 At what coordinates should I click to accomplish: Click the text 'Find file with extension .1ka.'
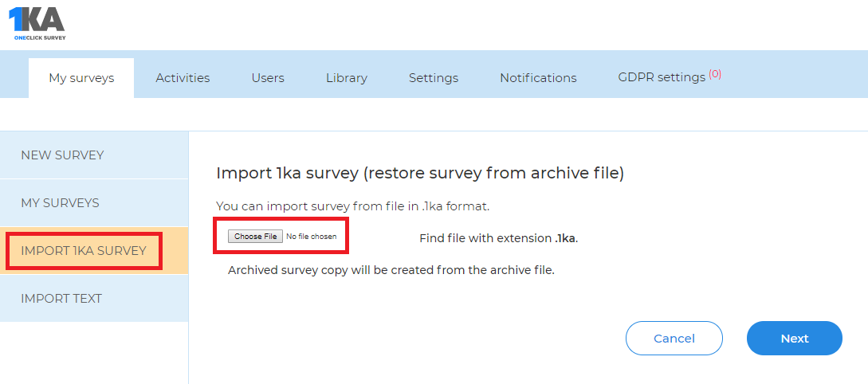499,238
